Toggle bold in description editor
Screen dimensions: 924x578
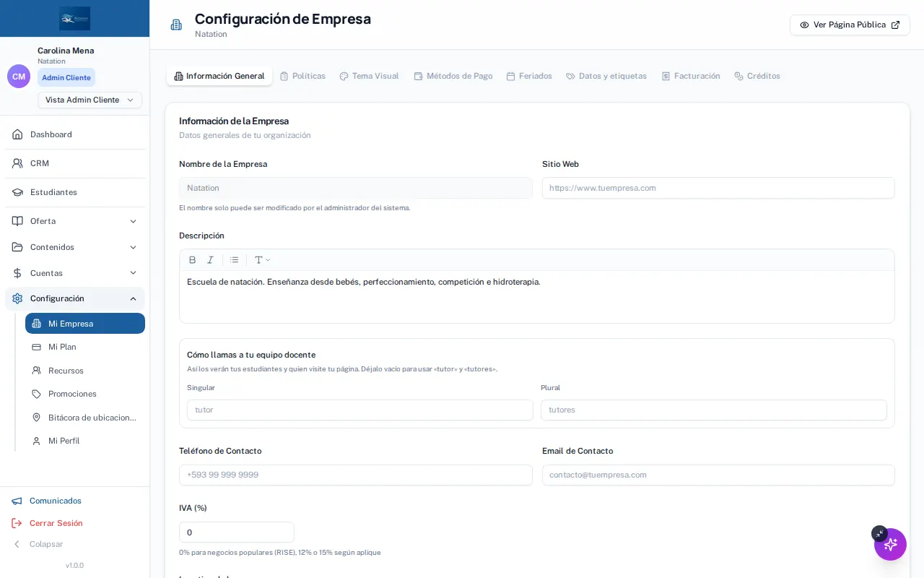[192, 260]
